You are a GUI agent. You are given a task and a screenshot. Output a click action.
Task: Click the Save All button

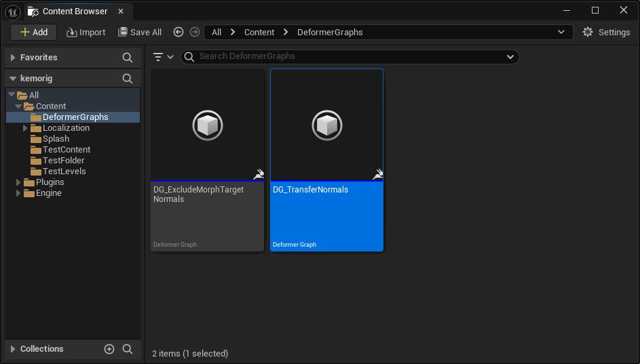[140, 32]
